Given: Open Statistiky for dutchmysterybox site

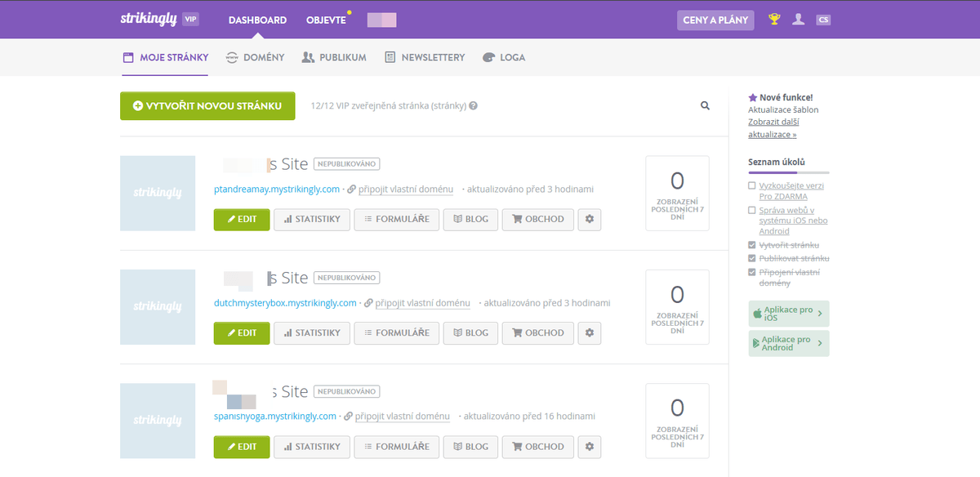Looking at the screenshot, I should click(x=312, y=332).
